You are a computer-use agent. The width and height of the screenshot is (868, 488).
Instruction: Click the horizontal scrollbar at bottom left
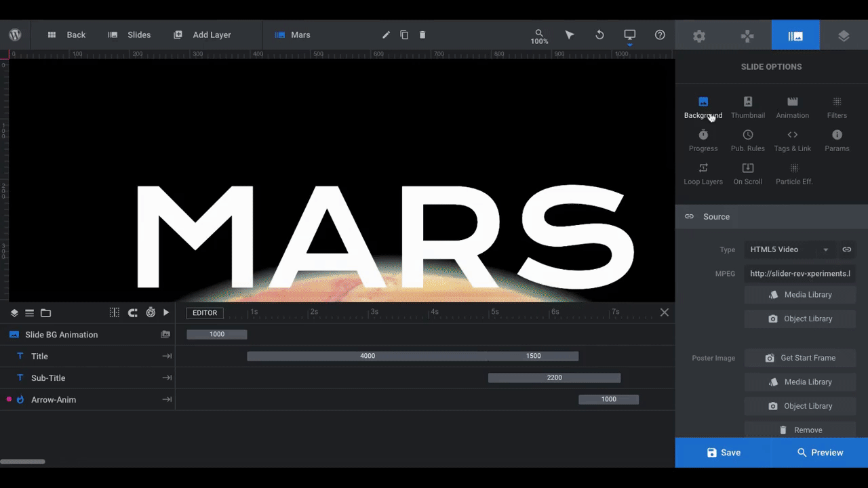click(x=22, y=462)
